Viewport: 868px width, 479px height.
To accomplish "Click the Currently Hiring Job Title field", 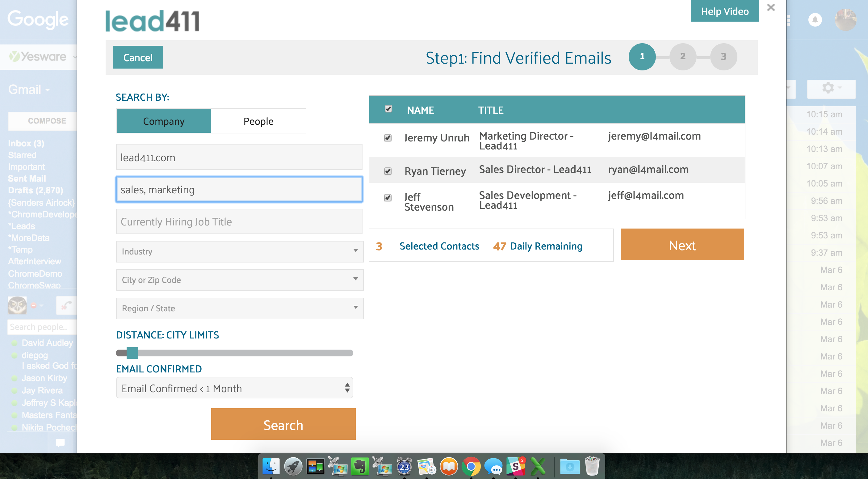I will click(239, 222).
